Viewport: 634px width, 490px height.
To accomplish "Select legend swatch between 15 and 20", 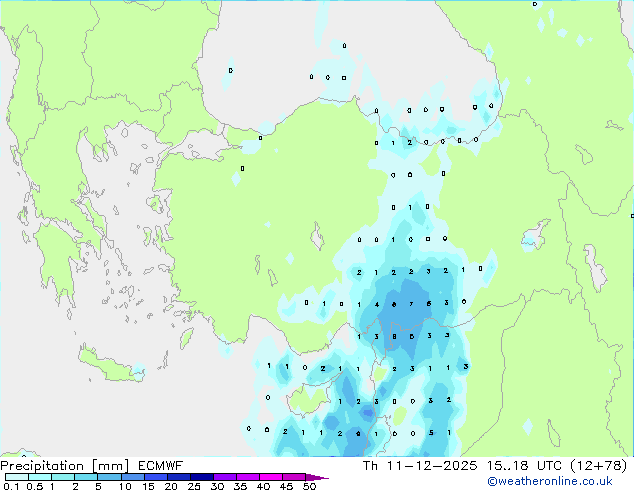I will (x=156, y=477).
